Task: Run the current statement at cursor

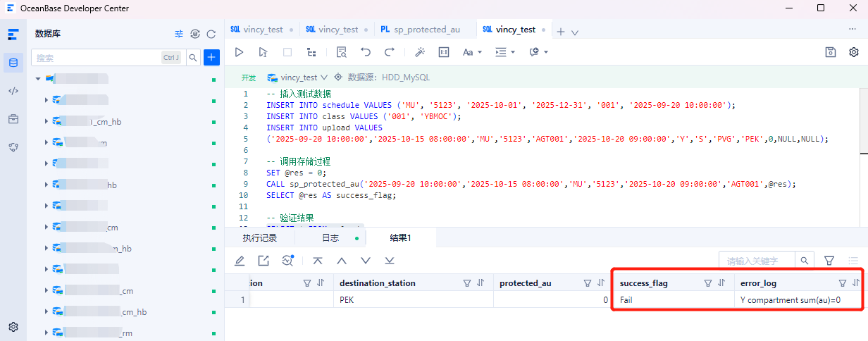Action: coord(263,52)
